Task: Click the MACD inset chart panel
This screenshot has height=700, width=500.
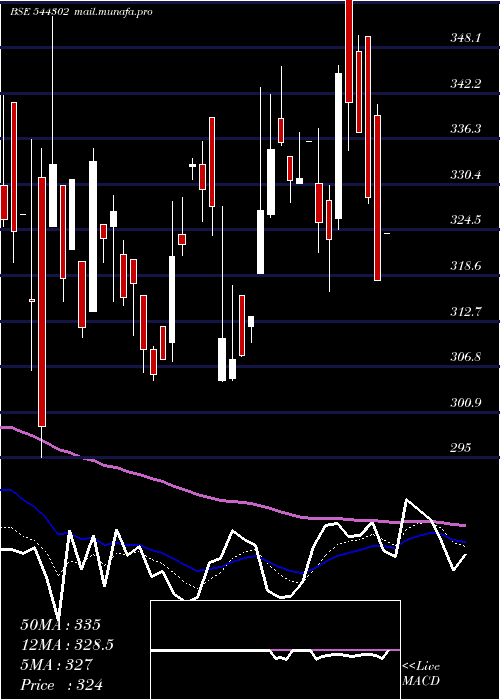Action: 275,650
